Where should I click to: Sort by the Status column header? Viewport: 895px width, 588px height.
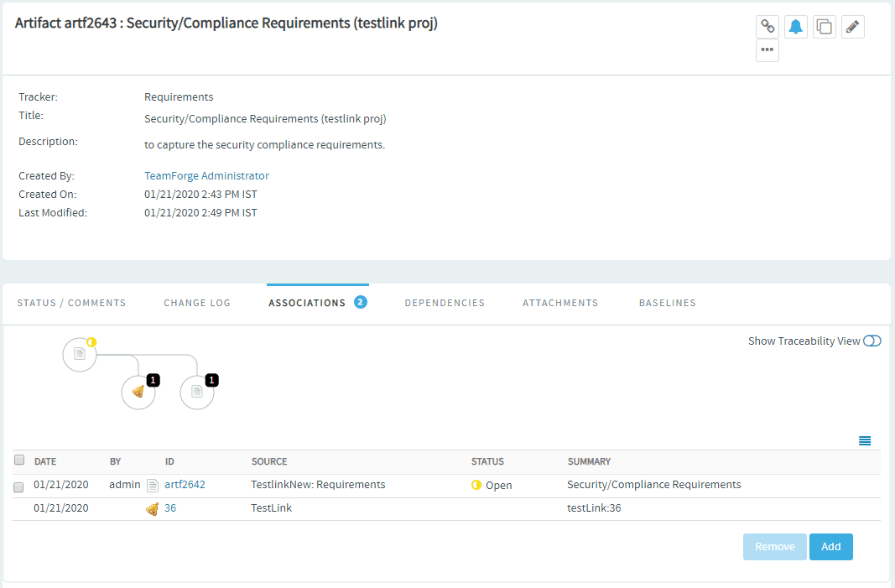click(x=487, y=462)
